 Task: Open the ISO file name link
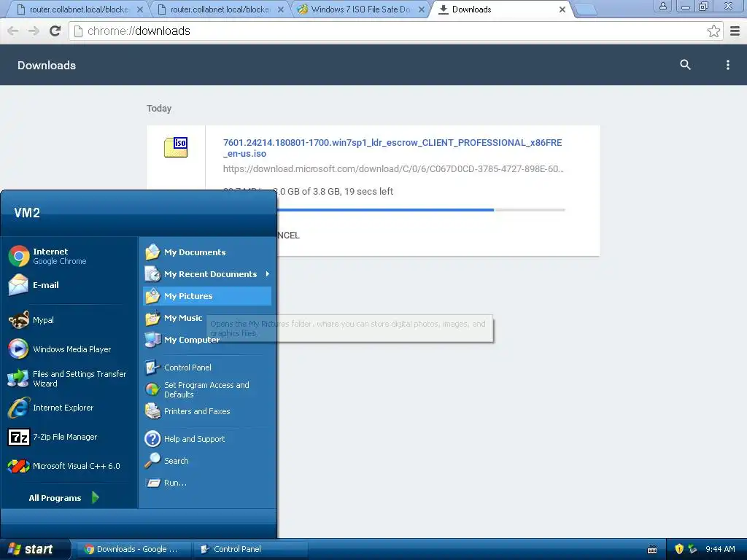coord(392,148)
